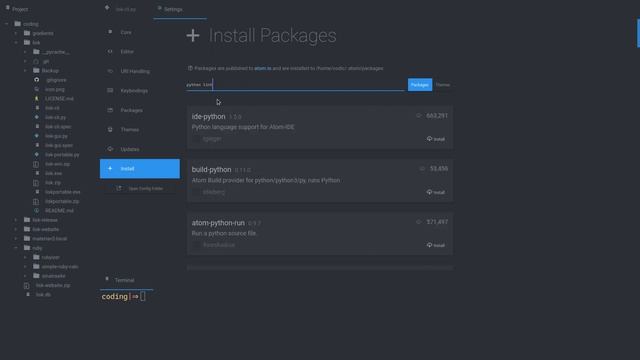The width and height of the screenshot is (640, 360).
Task: Click the image icon beside icon.png
Action: tap(37, 89)
